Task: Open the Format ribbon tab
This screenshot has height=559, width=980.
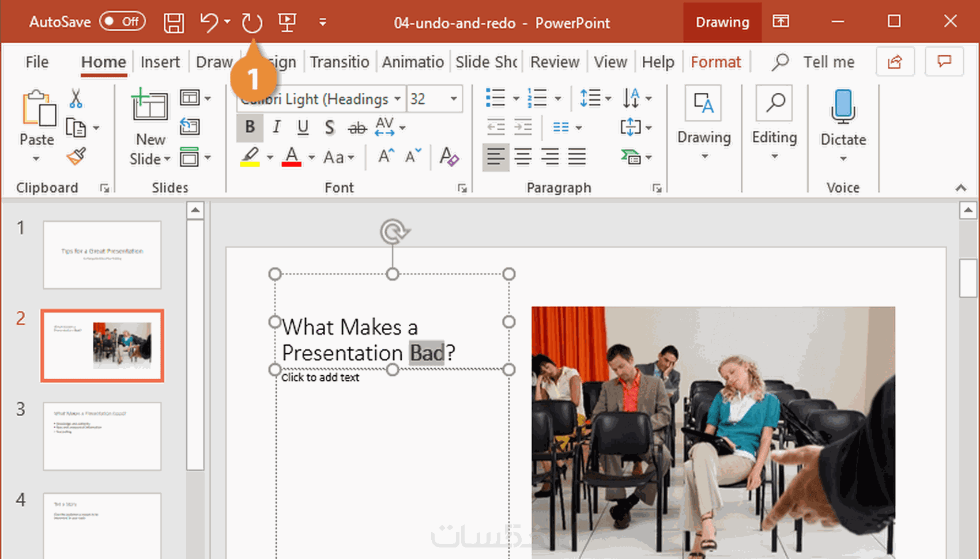Action: 715,62
